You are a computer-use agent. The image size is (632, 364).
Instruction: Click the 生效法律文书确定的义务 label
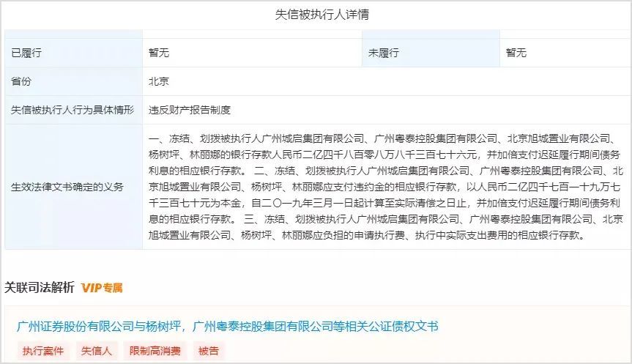(67, 187)
